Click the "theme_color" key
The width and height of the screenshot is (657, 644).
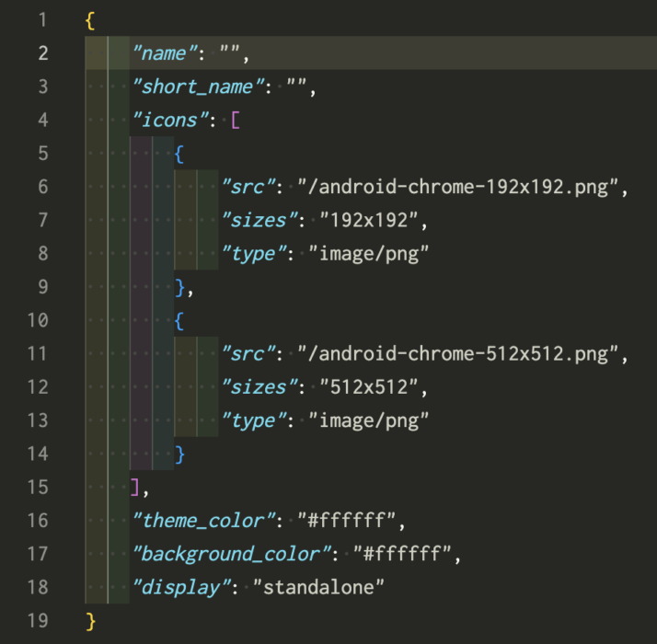point(204,521)
